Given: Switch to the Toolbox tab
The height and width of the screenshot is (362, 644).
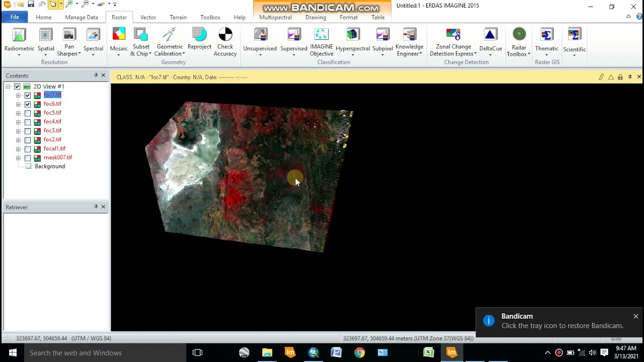Looking at the screenshot, I should click(210, 17).
